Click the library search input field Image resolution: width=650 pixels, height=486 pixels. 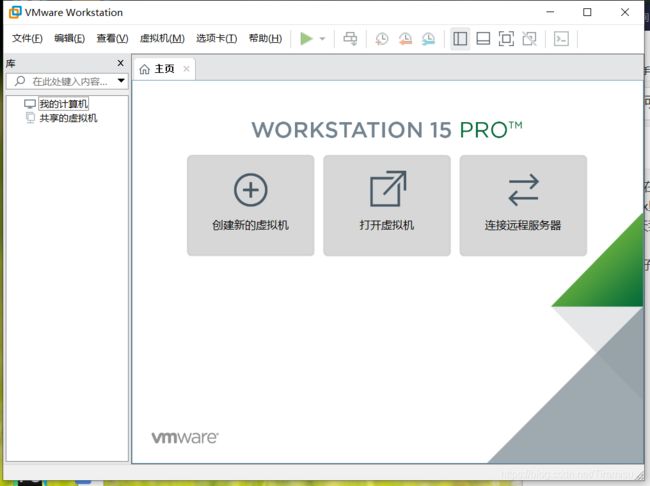coord(68,81)
